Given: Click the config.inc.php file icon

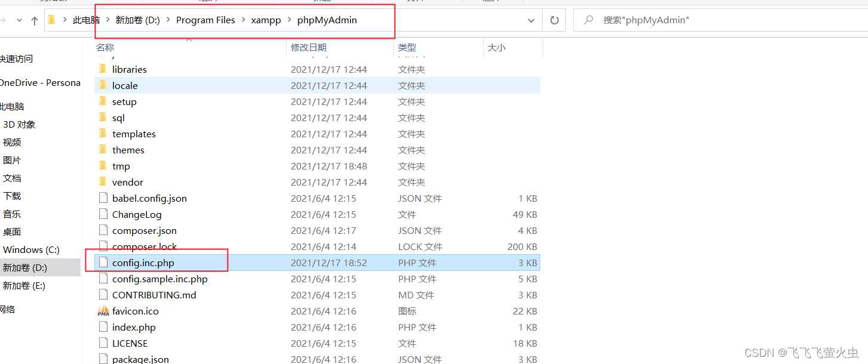Looking at the screenshot, I should click(x=103, y=263).
